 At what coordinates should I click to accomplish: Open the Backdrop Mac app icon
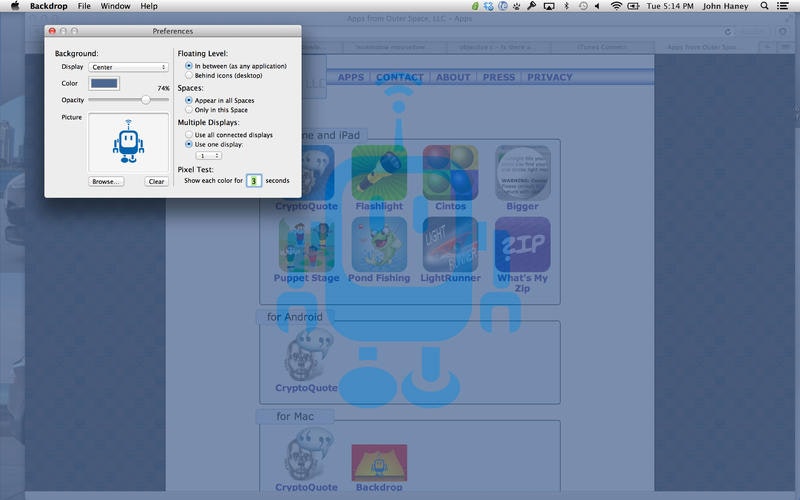pyautogui.click(x=379, y=463)
